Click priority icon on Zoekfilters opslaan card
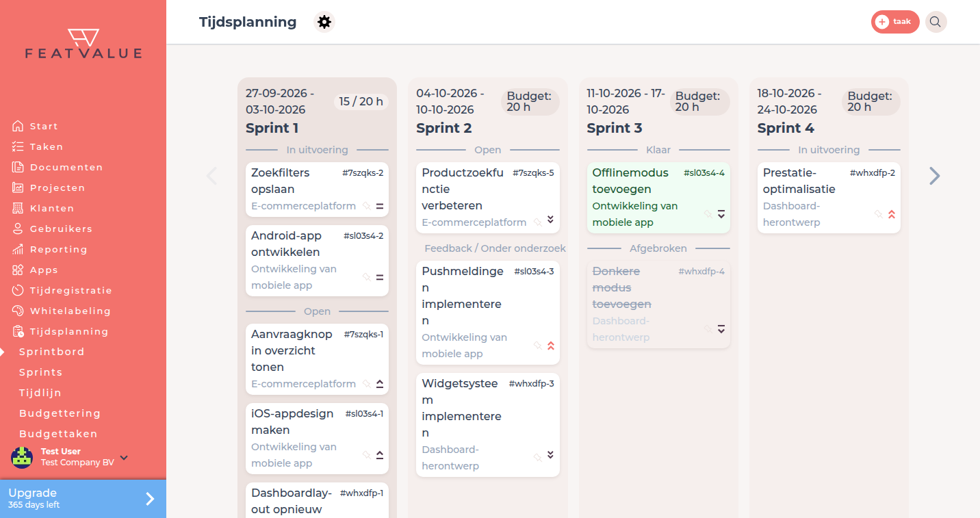The image size is (980, 518). pos(380,206)
